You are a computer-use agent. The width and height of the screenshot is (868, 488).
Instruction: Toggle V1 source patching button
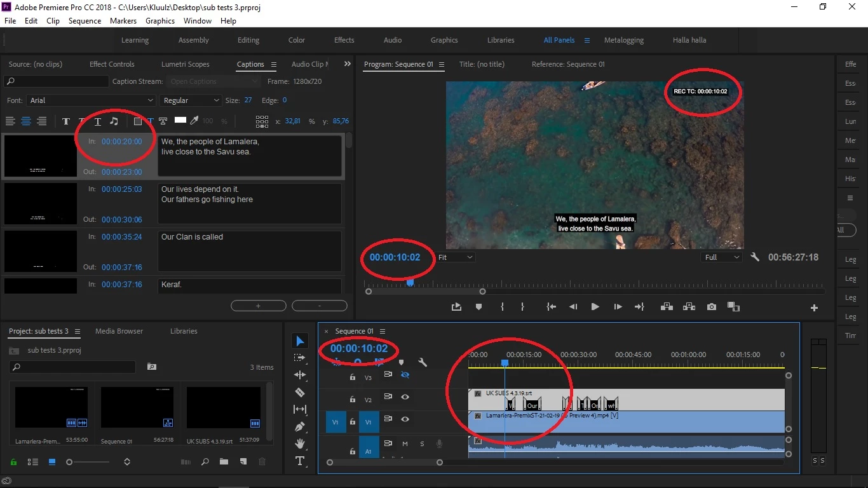point(336,421)
